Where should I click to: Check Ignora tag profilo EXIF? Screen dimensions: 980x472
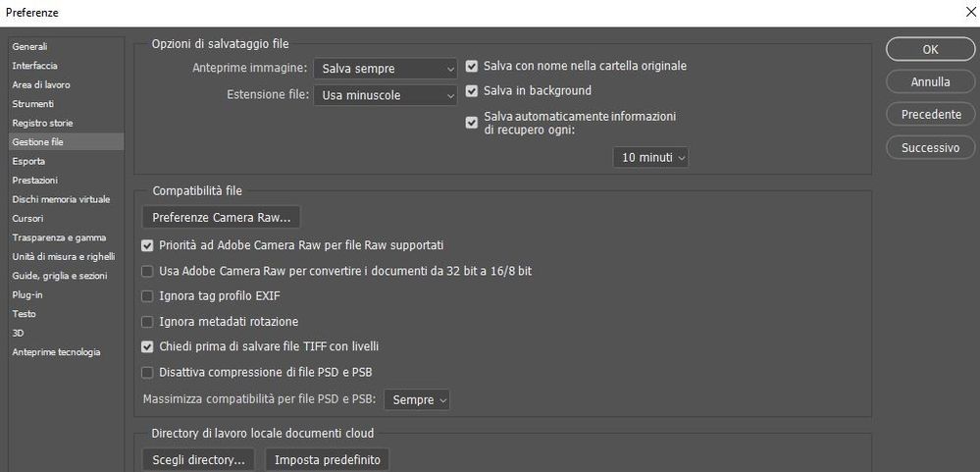click(147, 296)
